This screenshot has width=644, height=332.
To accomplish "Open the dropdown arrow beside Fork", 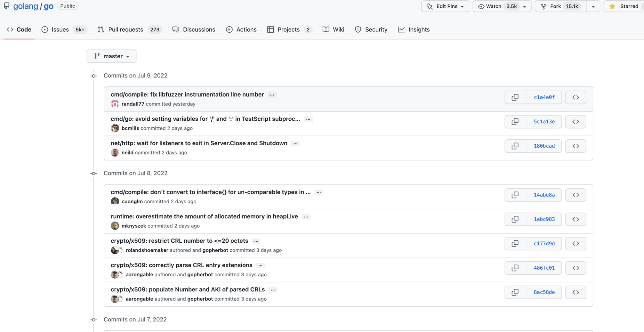I will pos(593,6).
